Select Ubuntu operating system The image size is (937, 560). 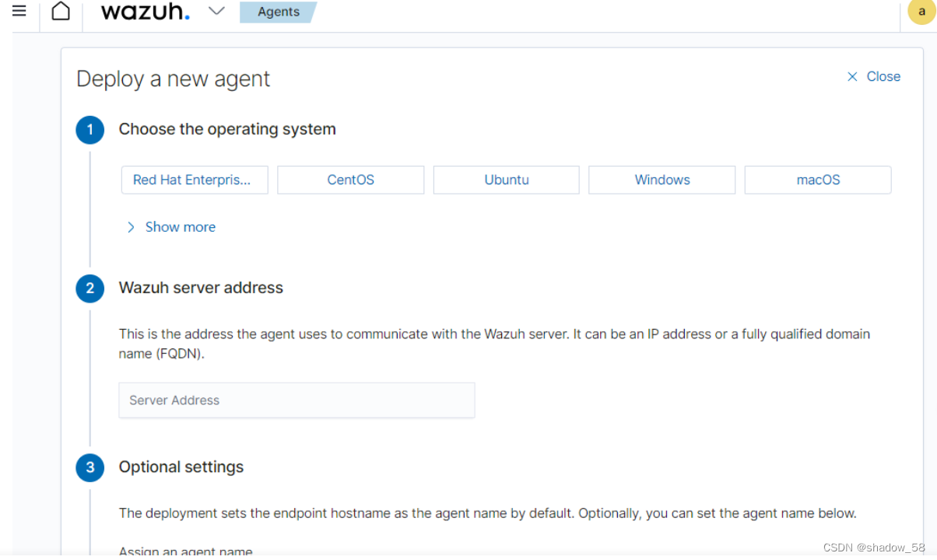pos(507,180)
